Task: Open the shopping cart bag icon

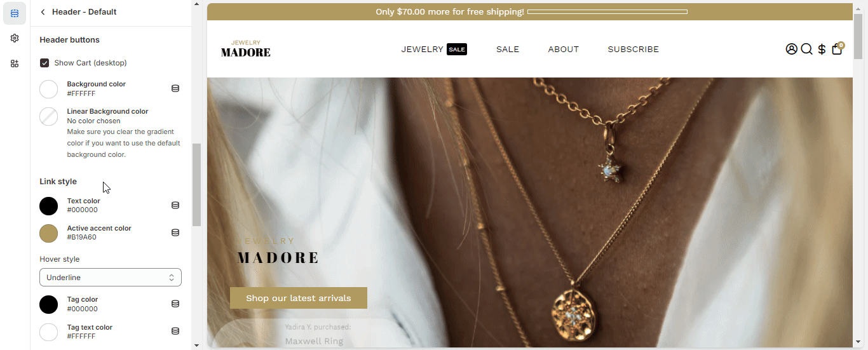Action: [x=837, y=49]
